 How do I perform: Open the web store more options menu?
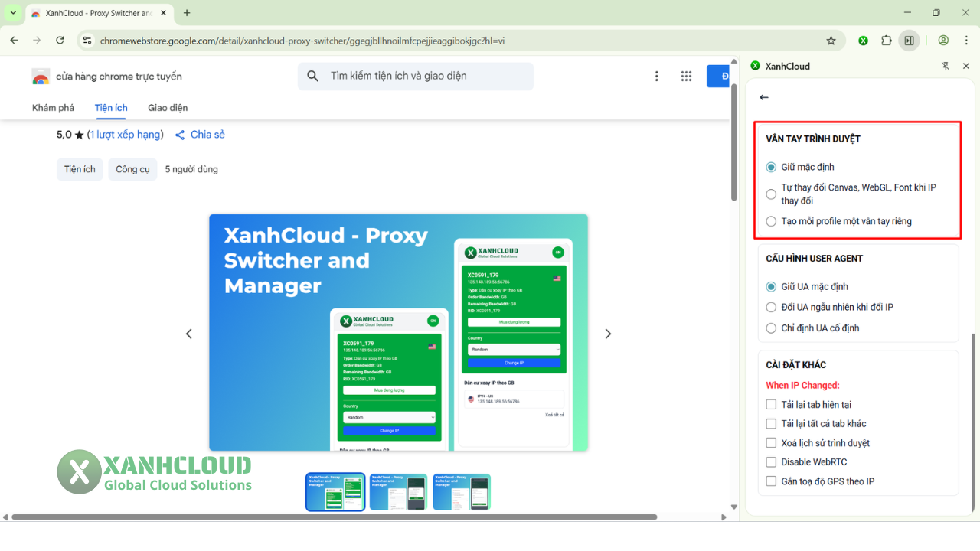coord(656,77)
